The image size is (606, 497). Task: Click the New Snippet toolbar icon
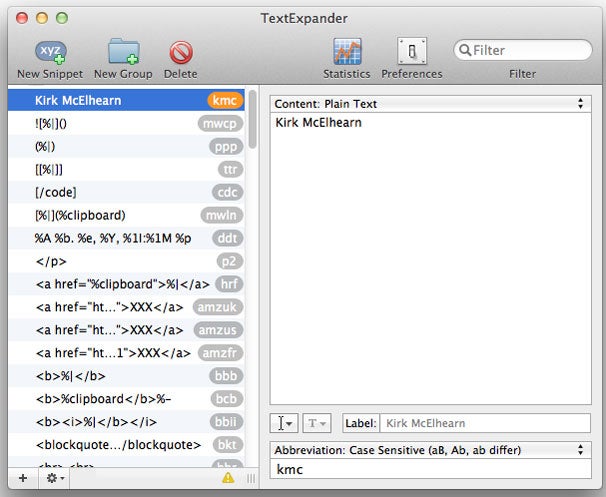pos(51,53)
